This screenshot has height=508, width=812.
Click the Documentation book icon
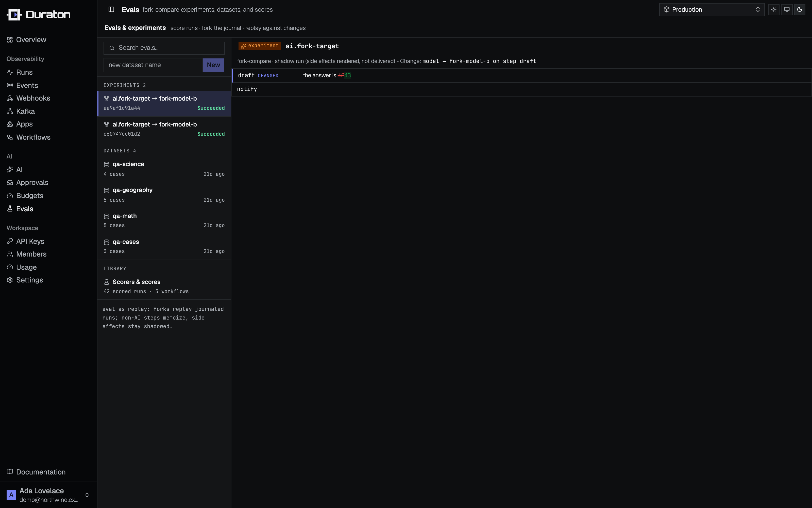click(x=10, y=472)
